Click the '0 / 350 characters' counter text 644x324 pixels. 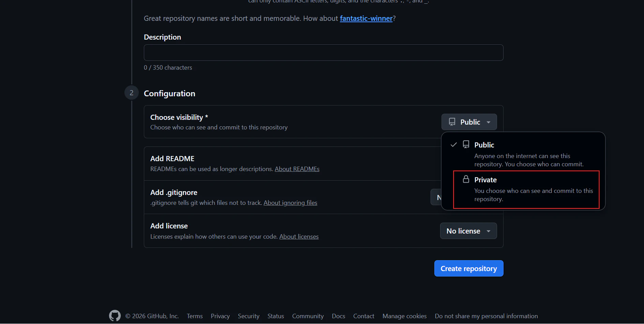point(168,68)
